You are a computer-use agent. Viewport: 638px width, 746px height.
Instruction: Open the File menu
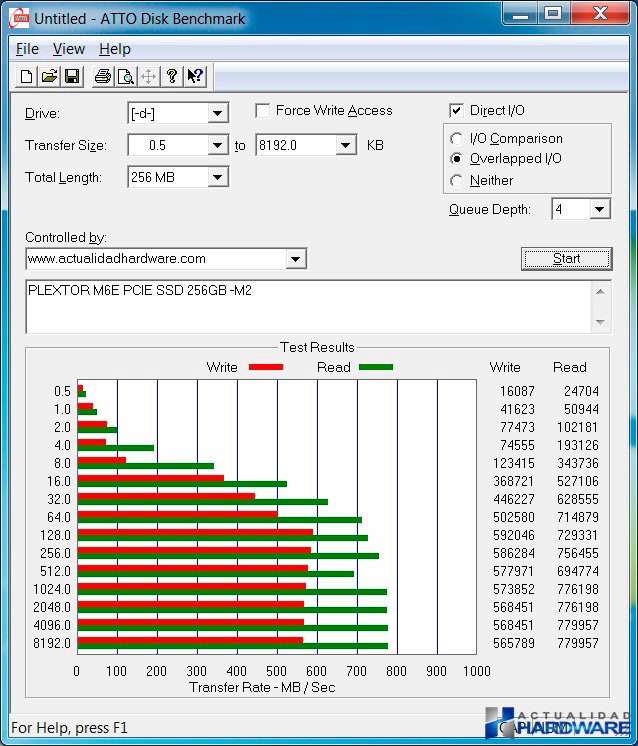[x=27, y=49]
